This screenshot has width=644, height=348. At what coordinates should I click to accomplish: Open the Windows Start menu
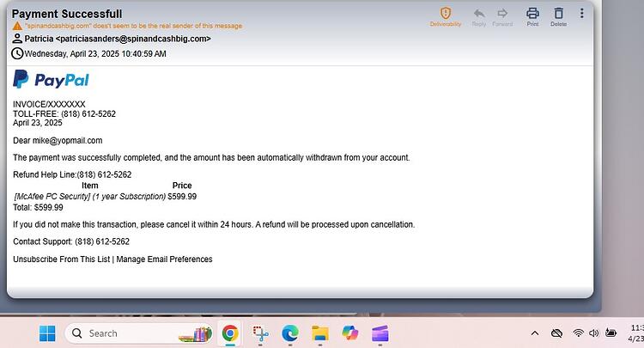(x=47, y=333)
